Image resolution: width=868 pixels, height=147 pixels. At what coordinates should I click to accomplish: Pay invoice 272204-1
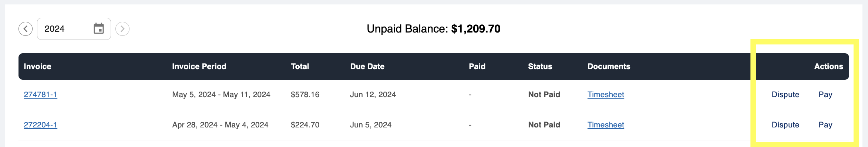pos(825,125)
